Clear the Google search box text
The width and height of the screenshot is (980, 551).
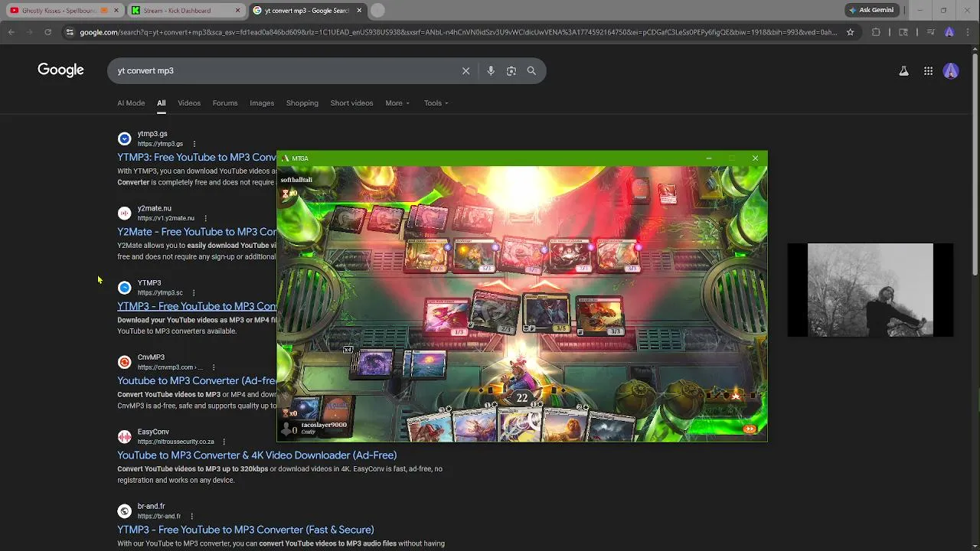pyautogui.click(x=465, y=70)
